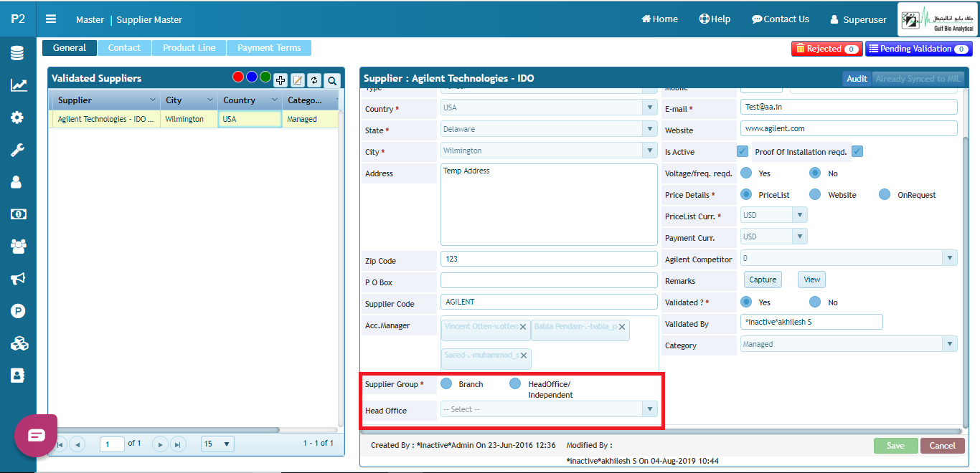Choose HeadOffice/Independent supplier group
This screenshot has width=980, height=473.
(x=515, y=383)
